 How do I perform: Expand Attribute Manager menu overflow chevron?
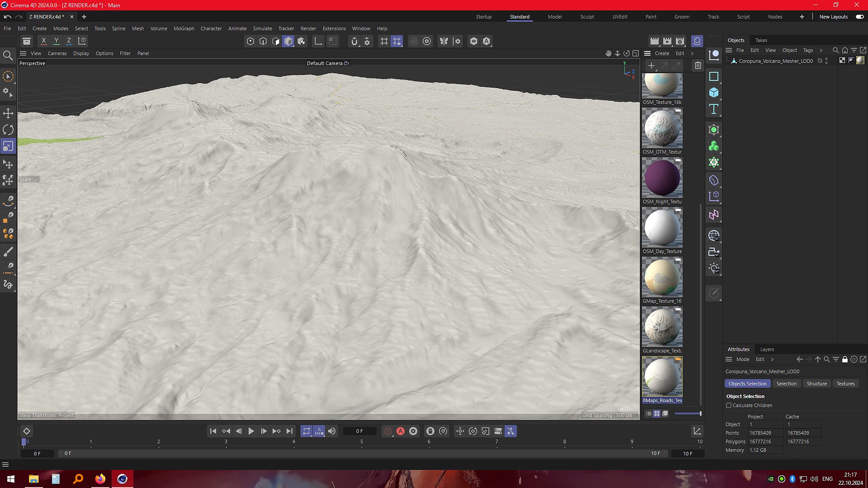coord(772,359)
